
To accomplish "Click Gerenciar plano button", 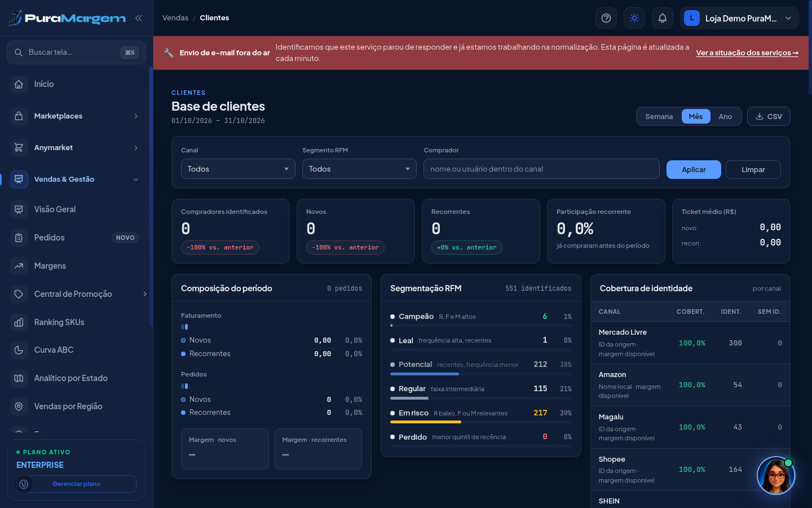I will (x=76, y=484).
